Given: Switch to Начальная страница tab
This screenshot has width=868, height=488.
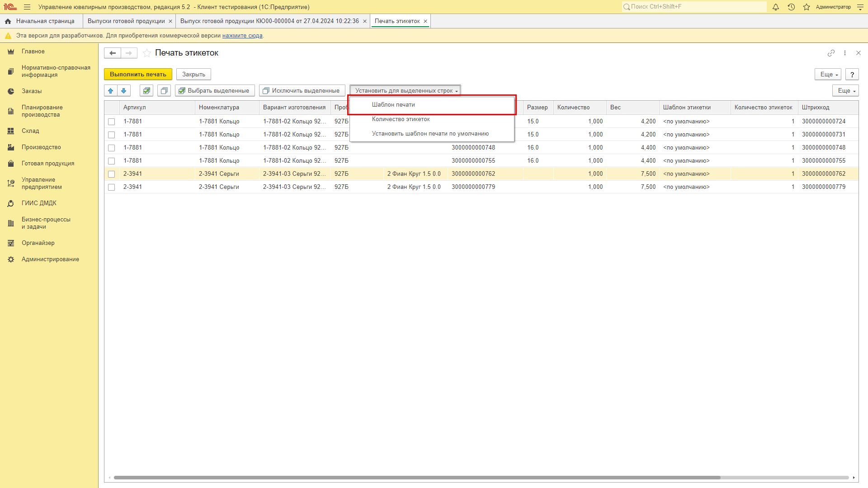Looking at the screenshot, I should (42, 21).
